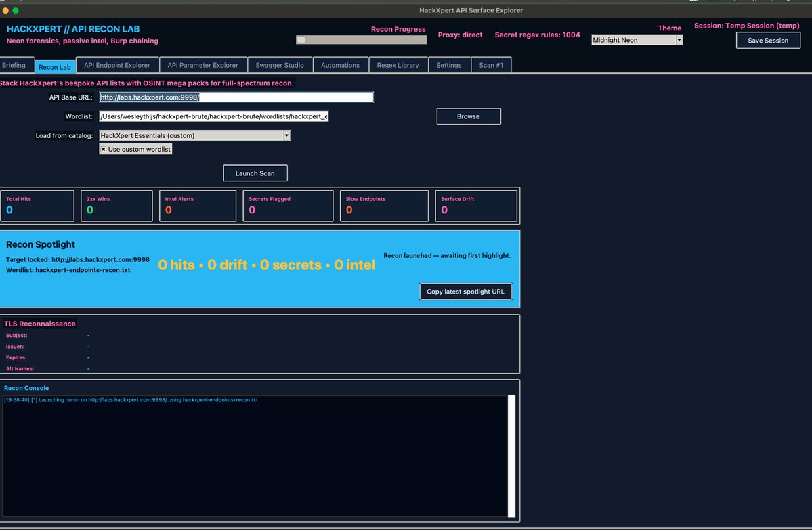Viewport: 812px width, 530px height.
Task: Click the spotlight Wordlist filename text
Action: pos(68,270)
